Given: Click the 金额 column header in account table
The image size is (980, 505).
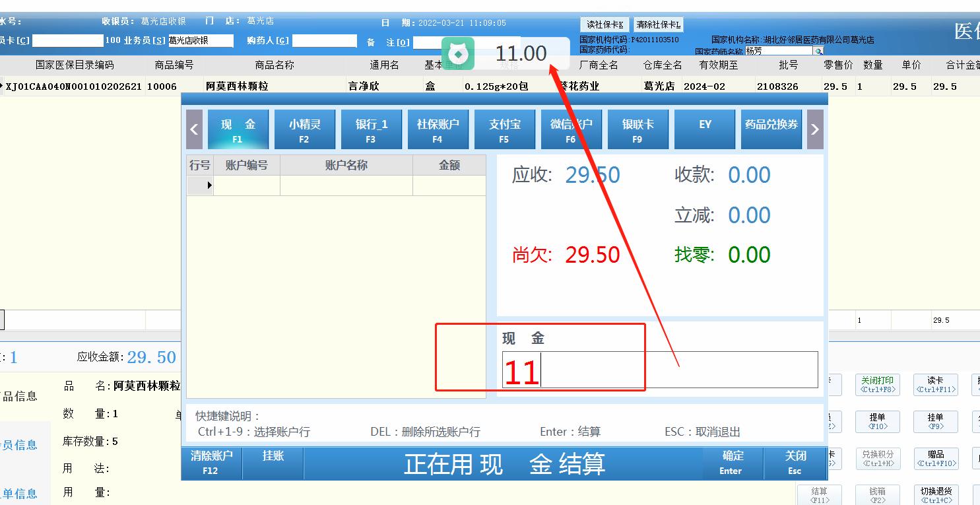Looking at the screenshot, I should [x=449, y=165].
